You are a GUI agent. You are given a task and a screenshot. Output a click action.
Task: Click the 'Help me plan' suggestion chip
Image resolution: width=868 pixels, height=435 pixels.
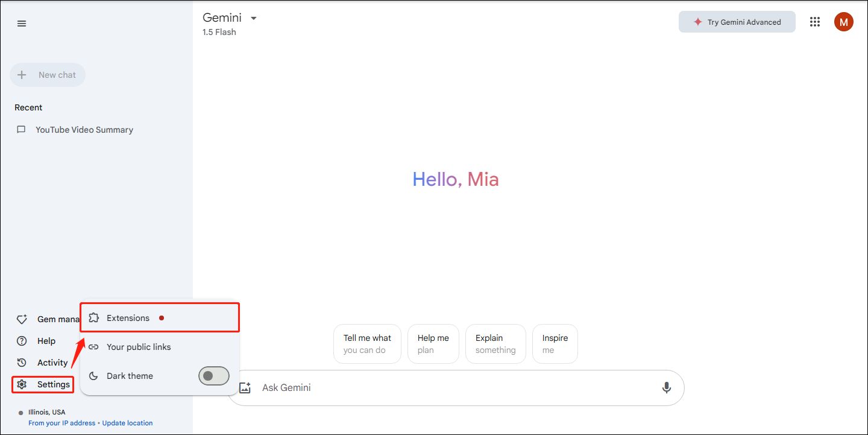coord(433,344)
